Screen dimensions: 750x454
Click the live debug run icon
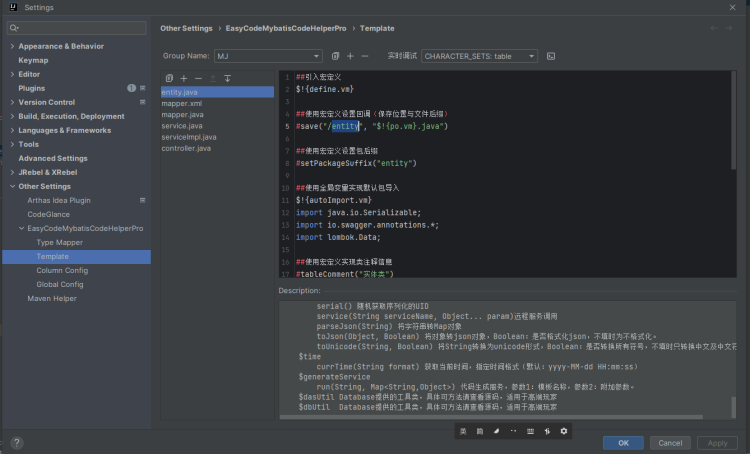pos(551,56)
